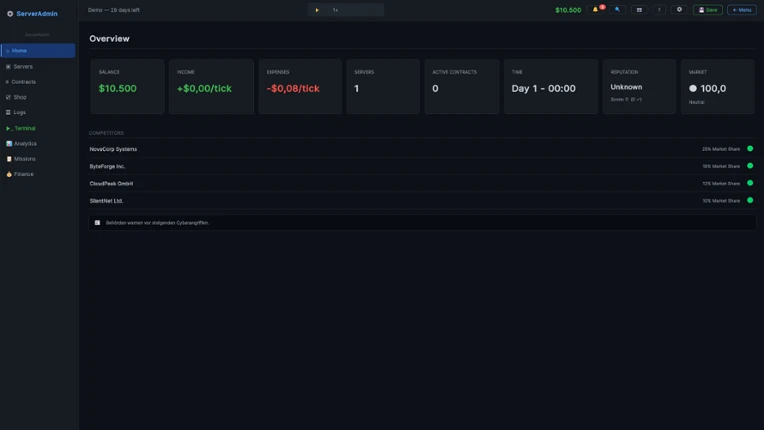Click the Expenses -$0,08/tick card
This screenshot has width=764, height=430.
pos(300,87)
